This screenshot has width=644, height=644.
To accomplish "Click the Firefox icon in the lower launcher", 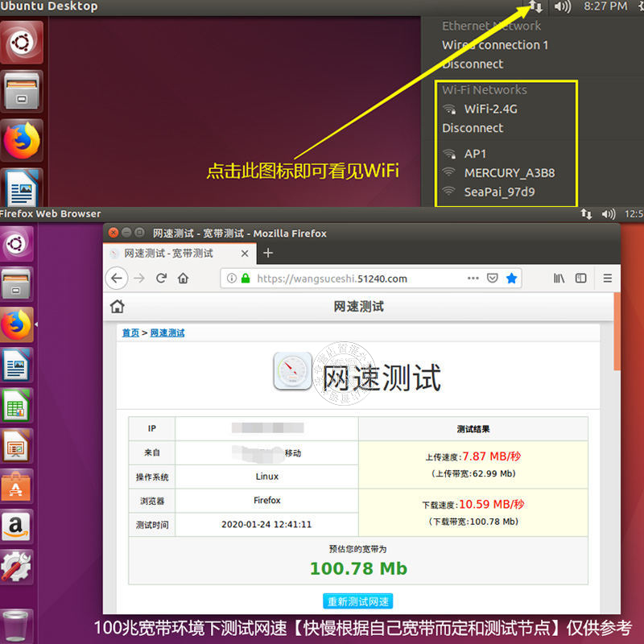I will [17, 325].
